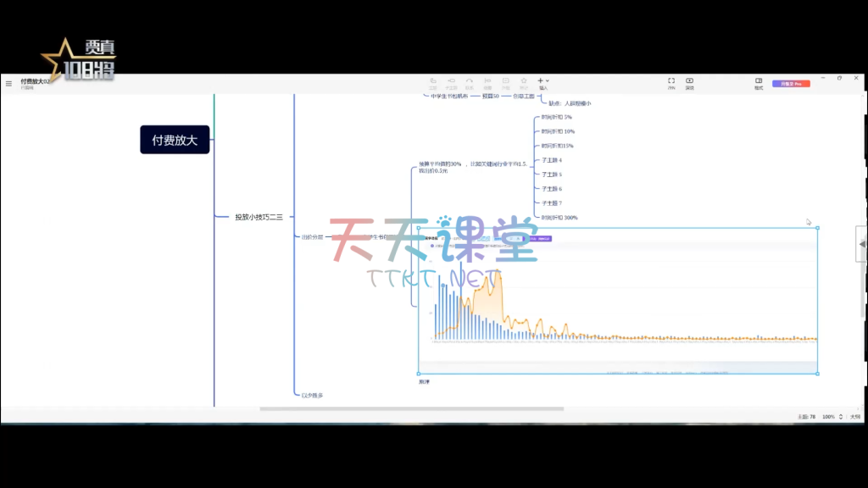
Task: Click the star-shaped toolbar icon
Action: coord(524,82)
